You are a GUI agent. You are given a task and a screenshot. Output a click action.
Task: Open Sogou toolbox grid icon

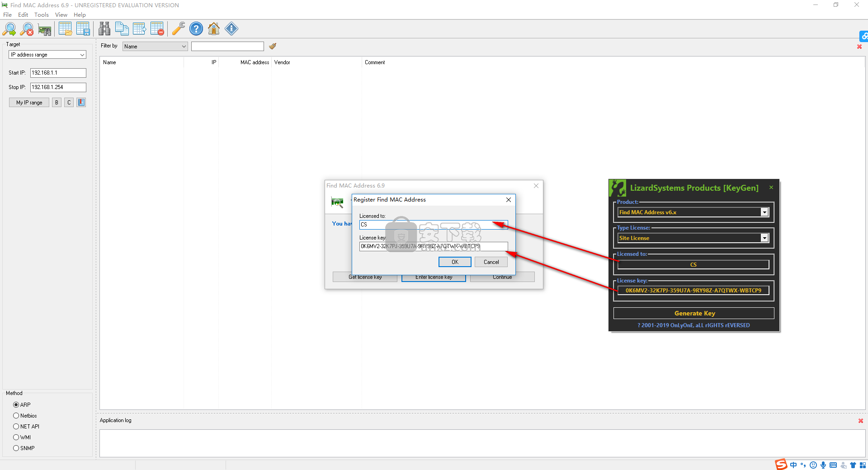tap(863, 465)
